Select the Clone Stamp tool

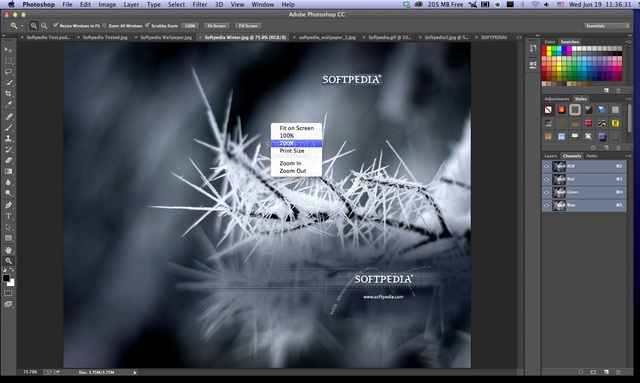[8, 138]
